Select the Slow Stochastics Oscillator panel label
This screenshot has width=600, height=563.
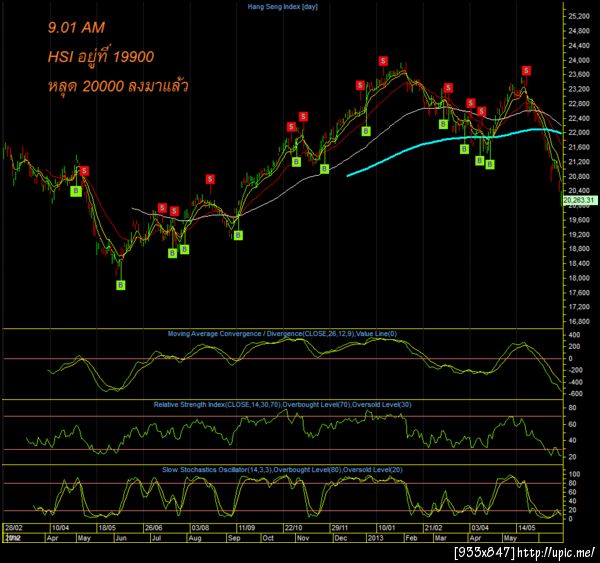coord(282,470)
